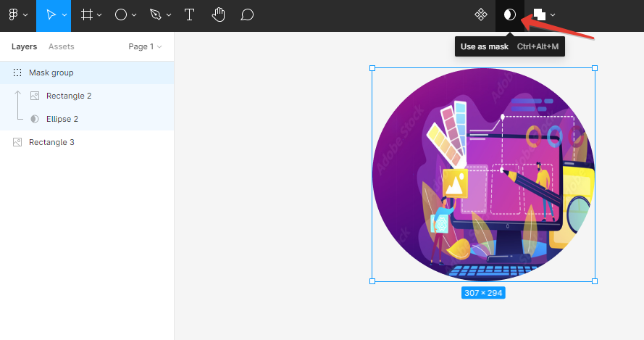Expand the Move tool options arrow
This screenshot has width=644, height=340.
[x=64, y=14]
